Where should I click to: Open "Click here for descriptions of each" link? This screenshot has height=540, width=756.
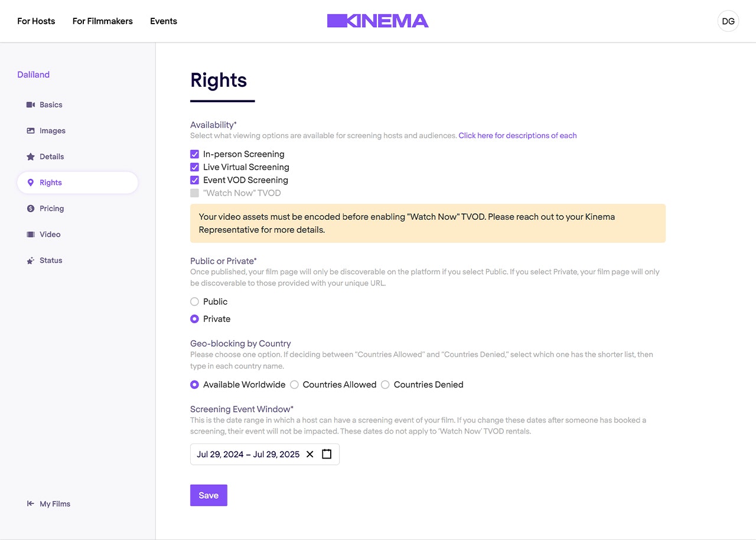pos(518,136)
